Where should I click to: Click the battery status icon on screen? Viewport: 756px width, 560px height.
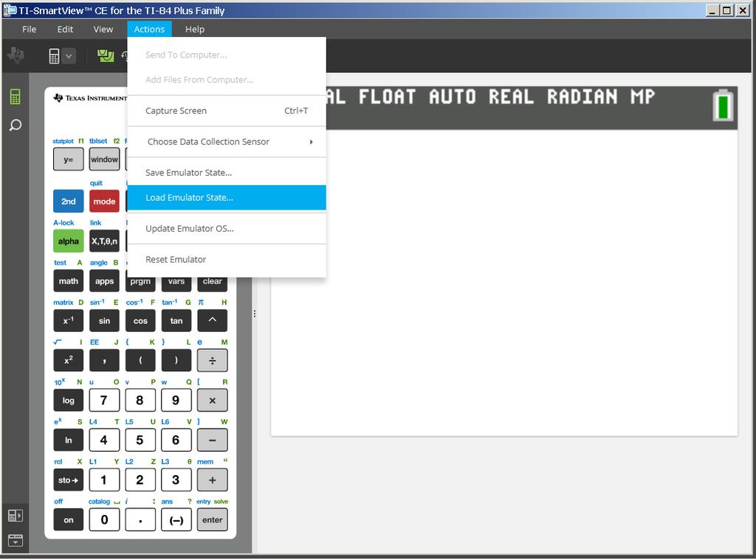pyautogui.click(x=723, y=105)
